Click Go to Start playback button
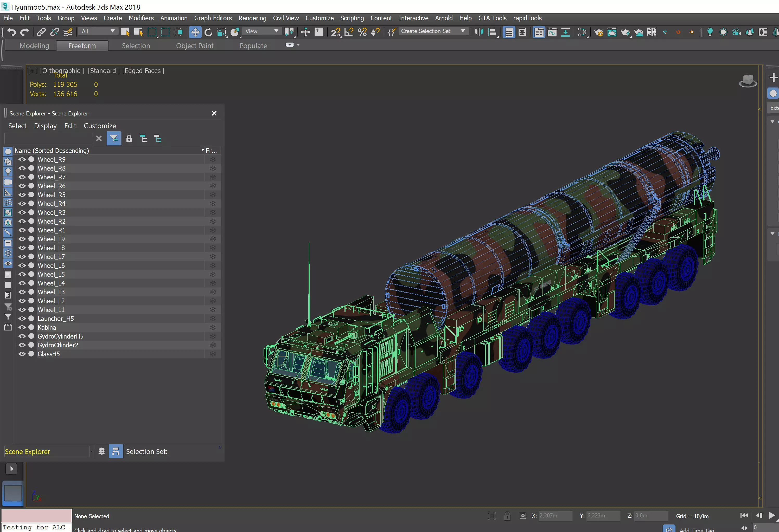This screenshot has width=779, height=532. (x=744, y=515)
